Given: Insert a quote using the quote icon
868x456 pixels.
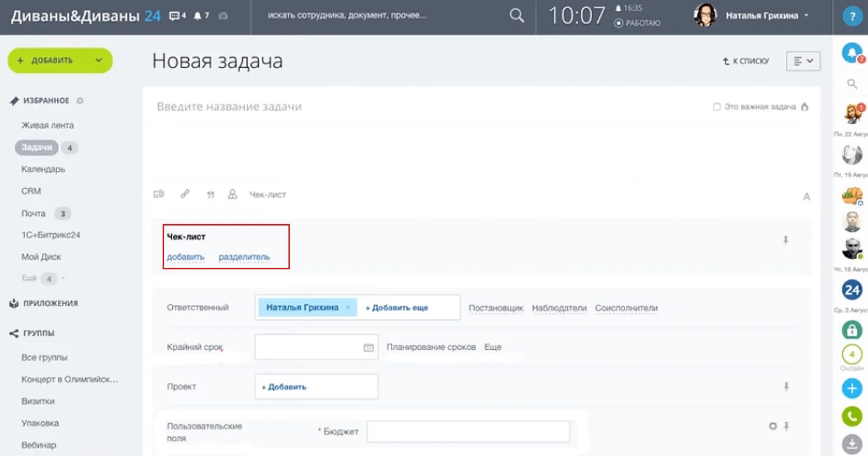Looking at the screenshot, I should (210, 194).
